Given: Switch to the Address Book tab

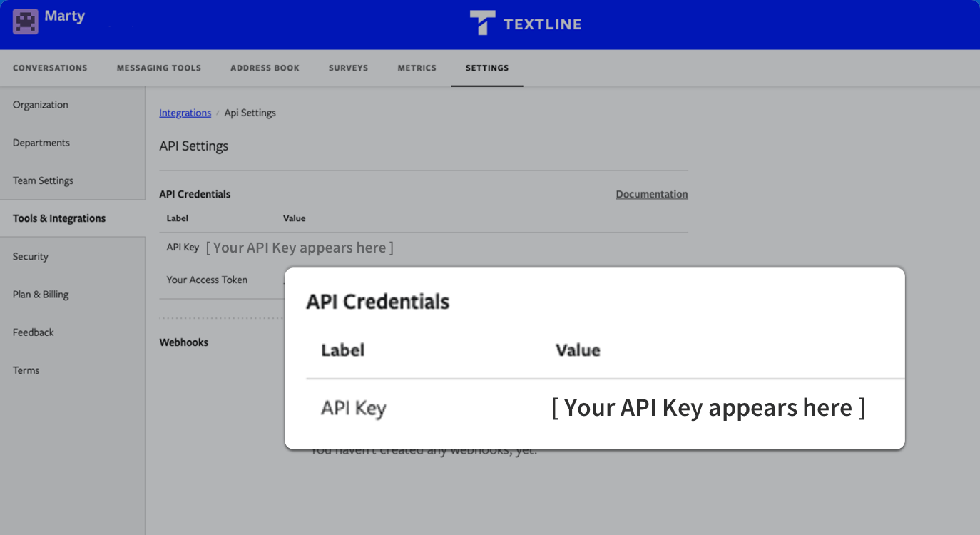Looking at the screenshot, I should click(x=265, y=68).
